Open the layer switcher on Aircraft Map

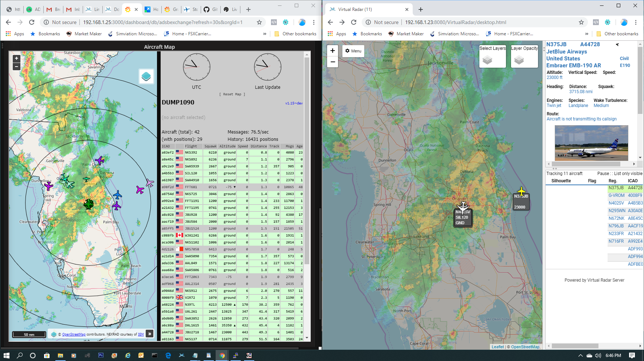coord(146,76)
